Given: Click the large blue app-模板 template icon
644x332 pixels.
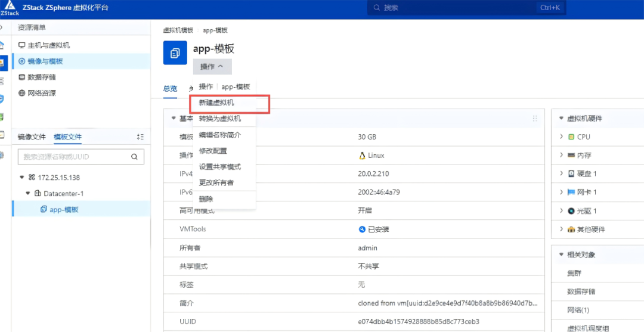Looking at the screenshot, I should [175, 52].
